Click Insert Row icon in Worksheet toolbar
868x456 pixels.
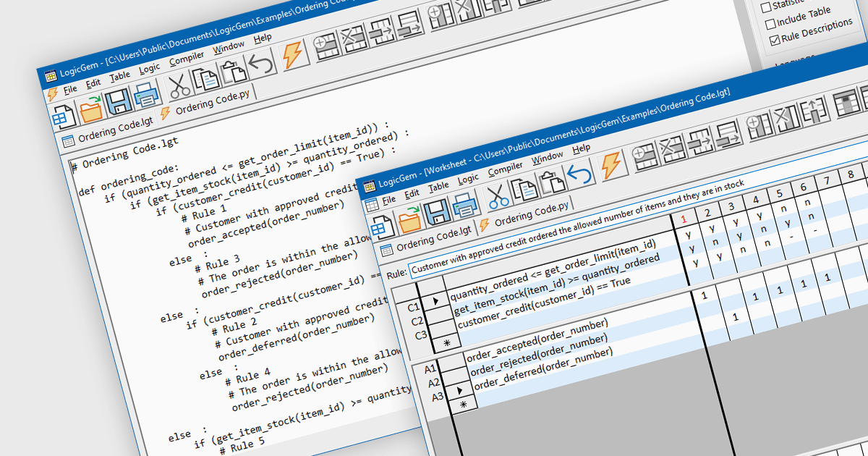(x=644, y=157)
